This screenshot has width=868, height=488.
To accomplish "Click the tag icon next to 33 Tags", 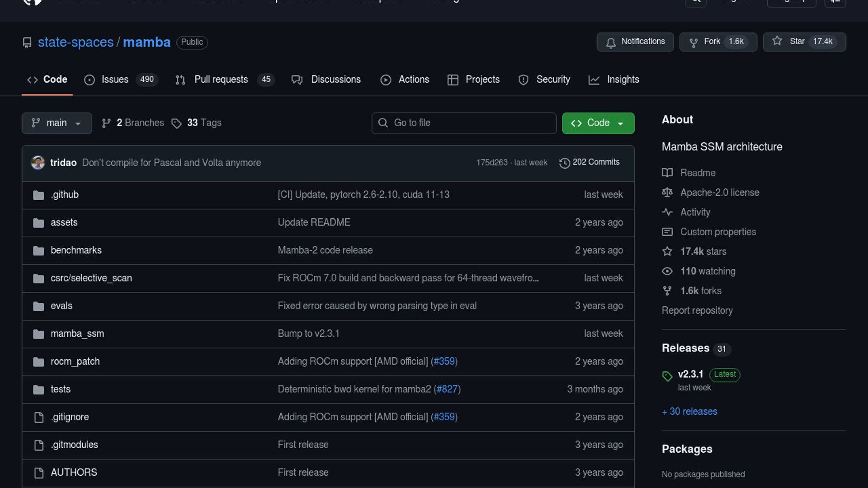I will [176, 123].
